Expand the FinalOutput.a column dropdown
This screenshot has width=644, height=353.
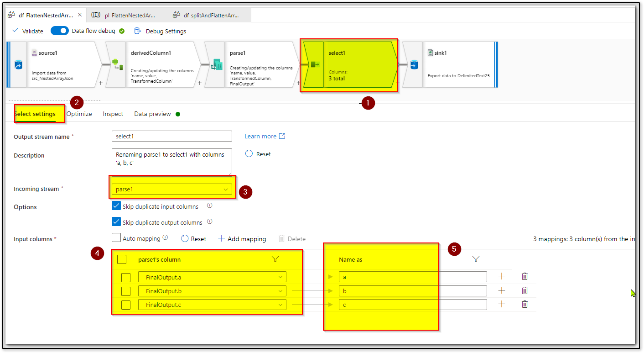pos(280,276)
